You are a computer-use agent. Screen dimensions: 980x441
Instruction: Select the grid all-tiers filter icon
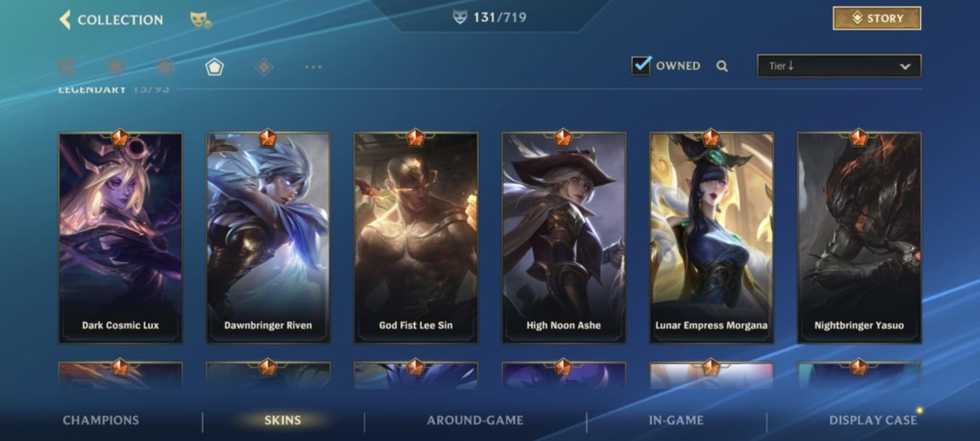pyautogui.click(x=66, y=67)
